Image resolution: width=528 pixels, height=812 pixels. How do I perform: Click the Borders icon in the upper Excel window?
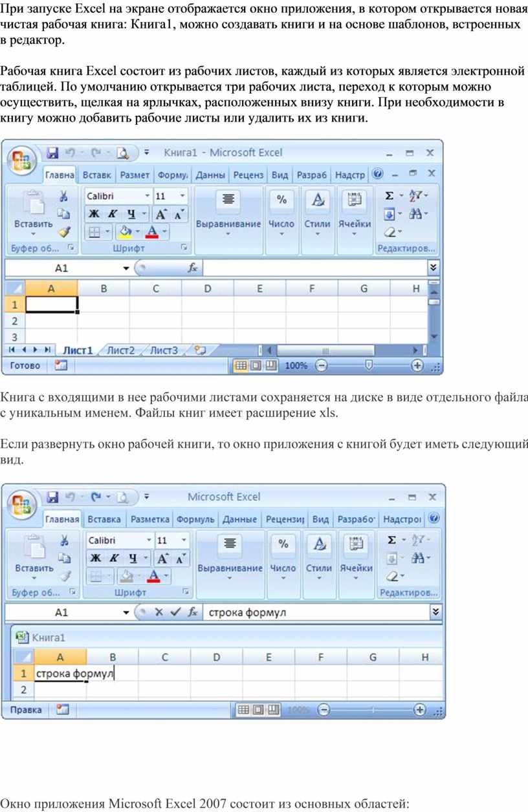[x=94, y=231]
